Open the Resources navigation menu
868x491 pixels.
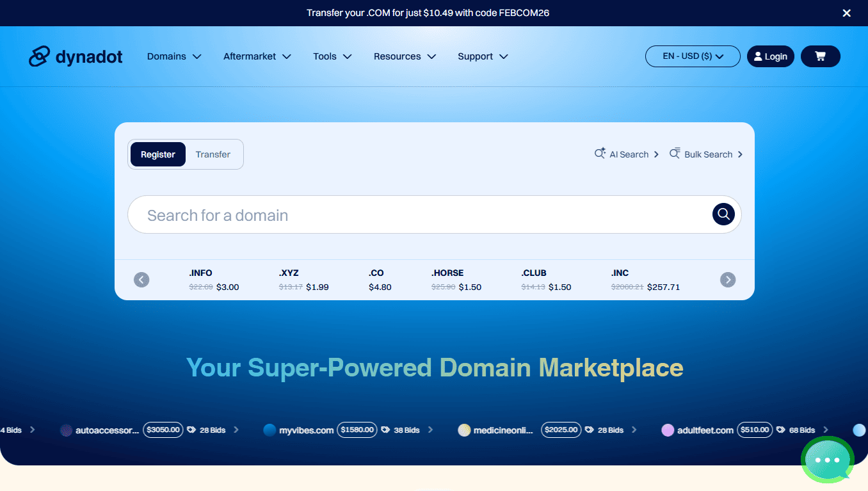point(405,56)
